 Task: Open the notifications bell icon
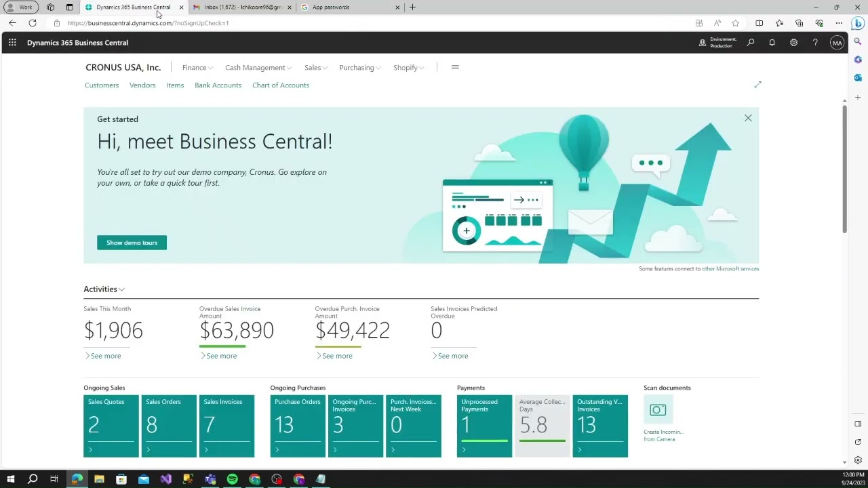coord(772,43)
